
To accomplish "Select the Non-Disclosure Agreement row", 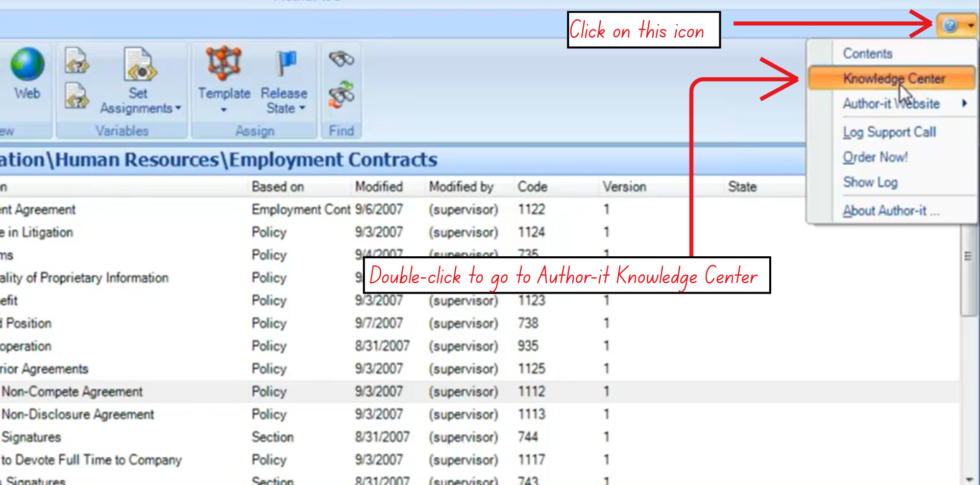I will click(78, 415).
